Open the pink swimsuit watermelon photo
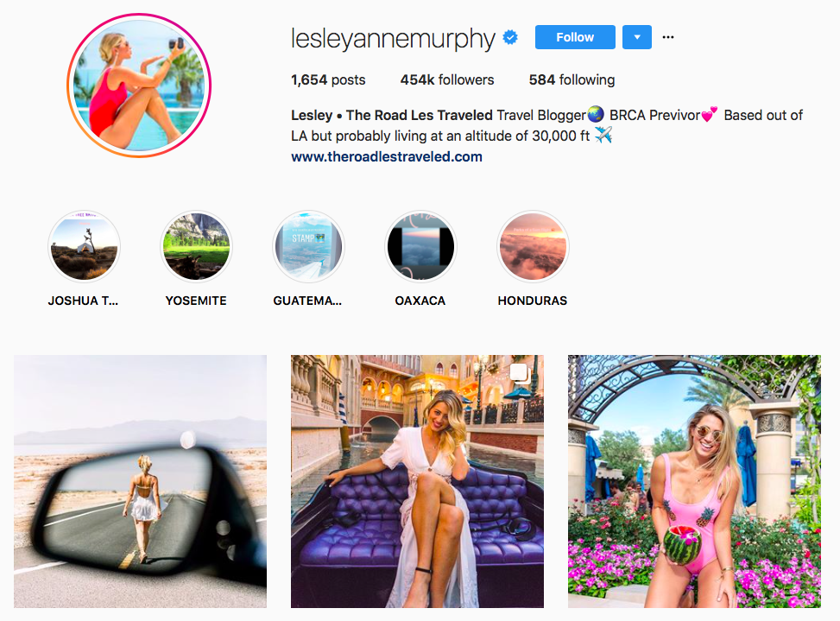The image size is (840, 621). [694, 481]
